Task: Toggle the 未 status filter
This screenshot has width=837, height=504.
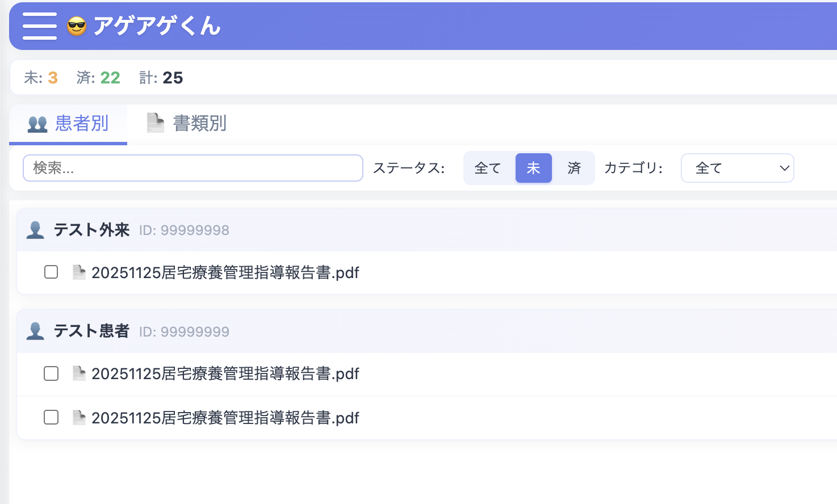Action: (533, 168)
